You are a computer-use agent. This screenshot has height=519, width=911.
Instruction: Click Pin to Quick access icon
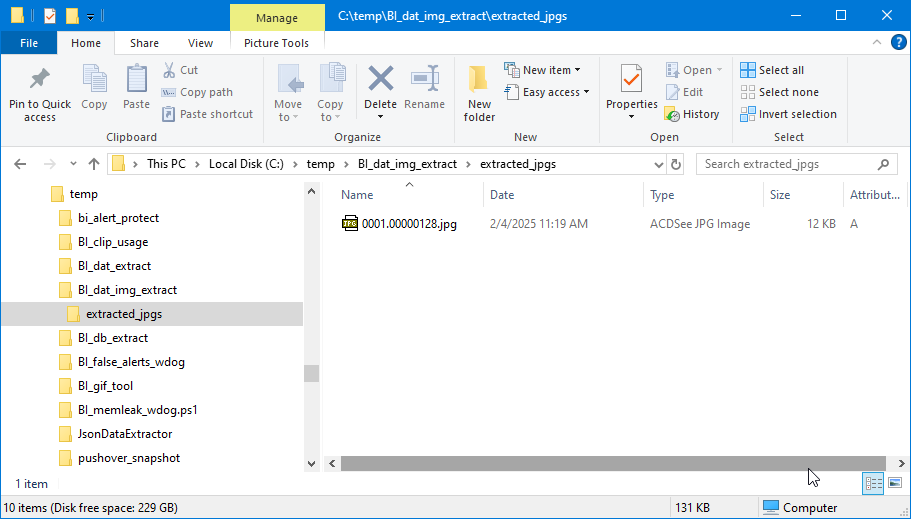pyautogui.click(x=40, y=80)
